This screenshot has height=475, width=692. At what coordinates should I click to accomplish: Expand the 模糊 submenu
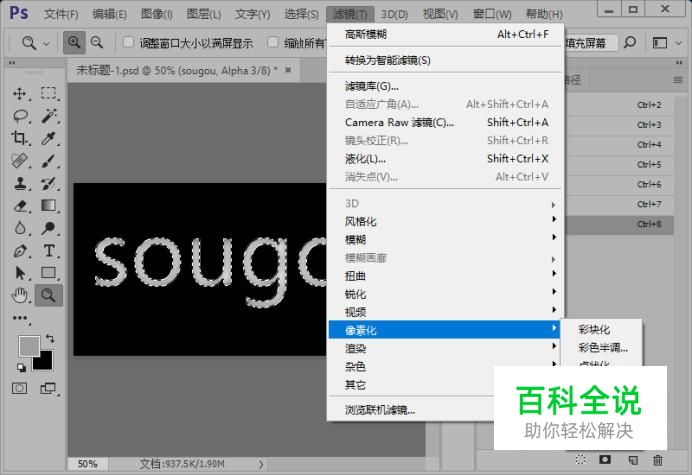point(444,239)
